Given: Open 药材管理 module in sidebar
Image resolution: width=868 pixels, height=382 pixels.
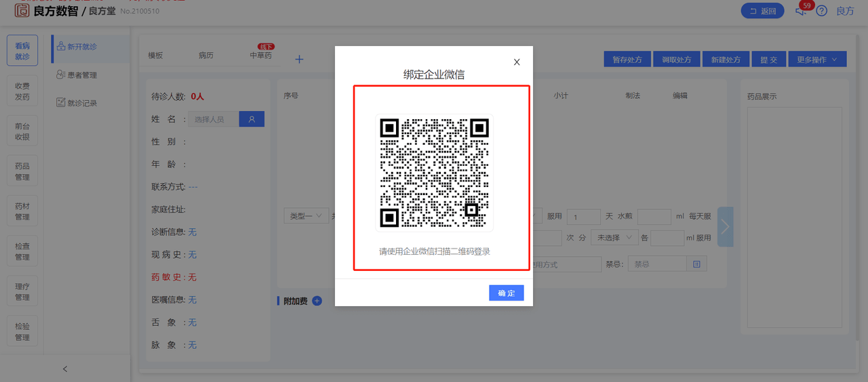Looking at the screenshot, I should tap(22, 211).
